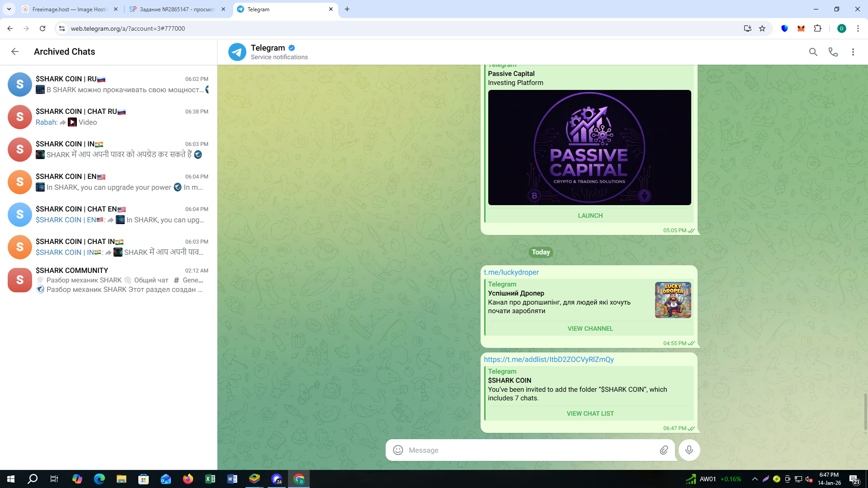The width and height of the screenshot is (868, 488).
Task: Bookmark this page with the star icon
Action: [x=762, y=28]
